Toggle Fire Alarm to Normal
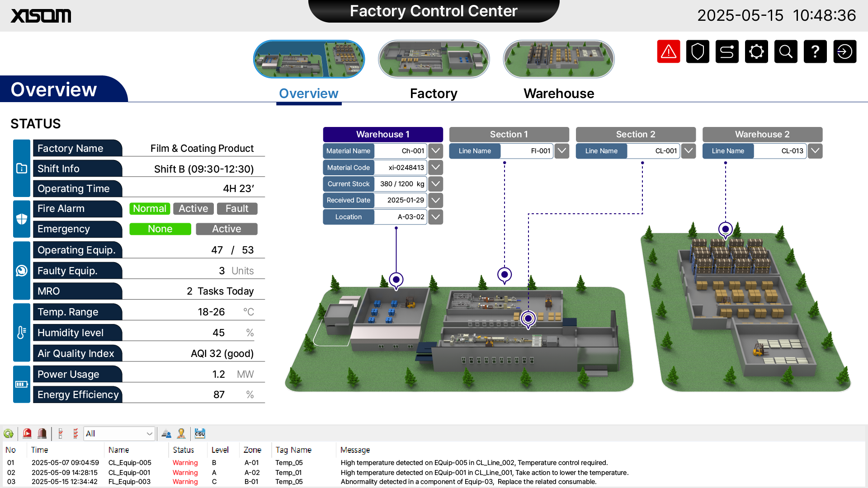Viewport: 868px width, 488px height. [149, 208]
